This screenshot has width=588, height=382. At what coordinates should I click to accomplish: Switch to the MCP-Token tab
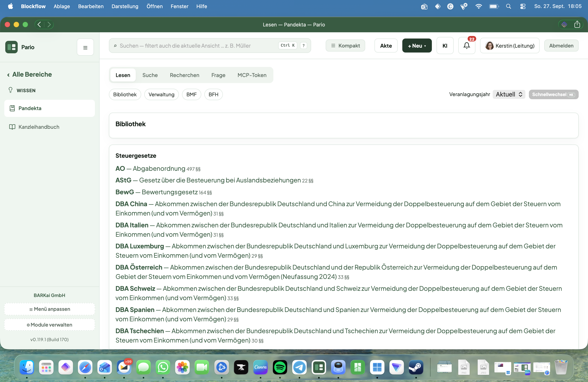coord(252,75)
